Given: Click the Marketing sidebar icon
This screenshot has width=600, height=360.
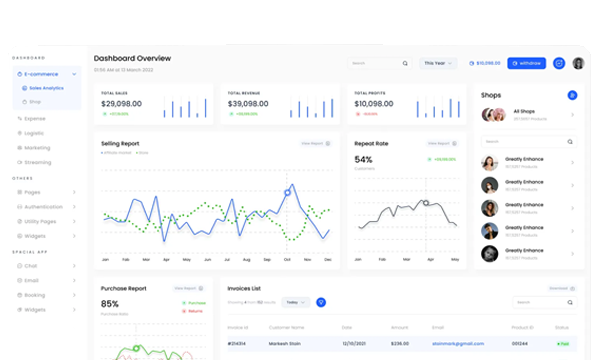Looking at the screenshot, I should click(x=20, y=148).
